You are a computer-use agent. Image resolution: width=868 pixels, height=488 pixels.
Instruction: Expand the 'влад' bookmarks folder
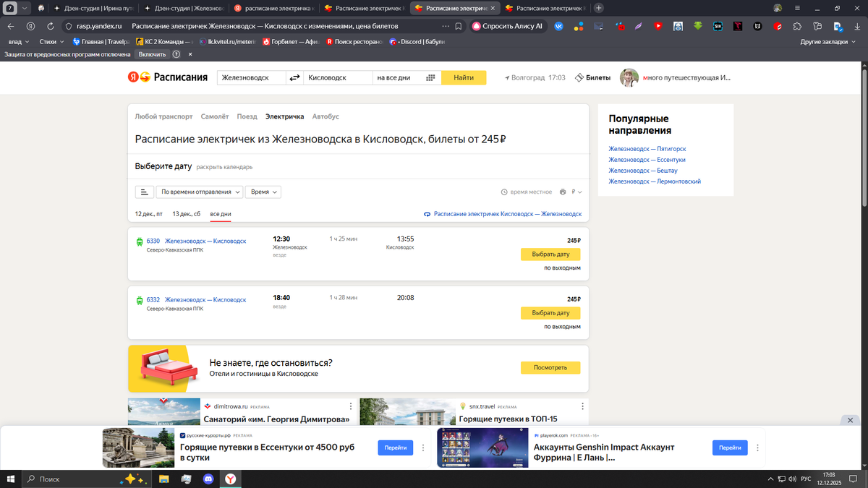click(x=19, y=42)
